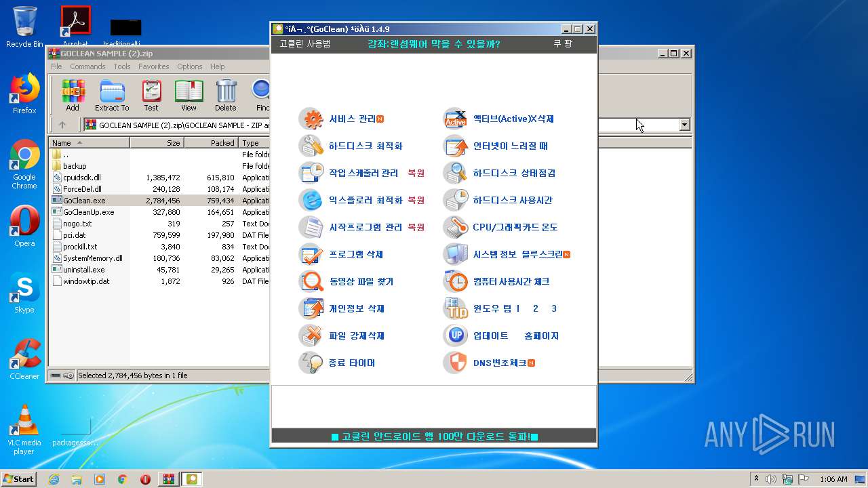The image size is (868, 488).
Task: Open 개인정보 삭제 privacy icon
Action: click(x=312, y=308)
